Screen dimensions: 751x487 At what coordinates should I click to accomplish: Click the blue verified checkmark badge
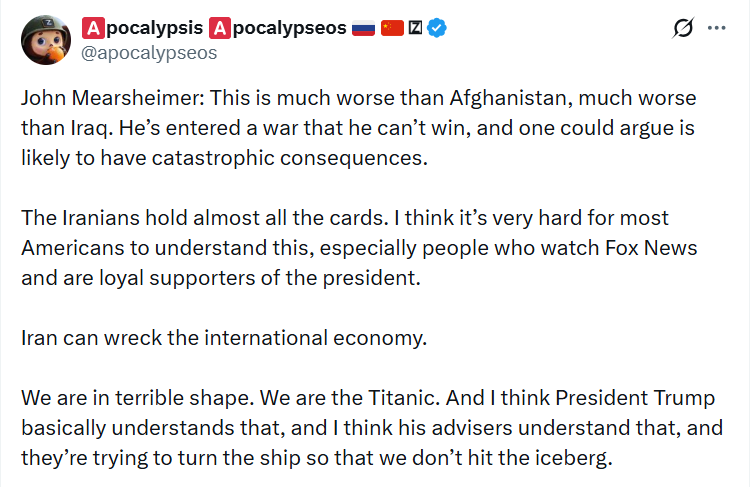tap(438, 29)
